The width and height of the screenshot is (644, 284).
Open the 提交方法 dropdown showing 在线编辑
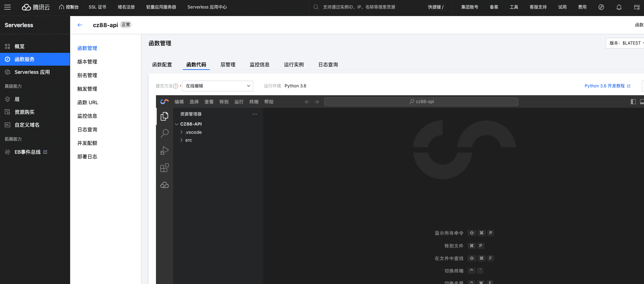pyautogui.click(x=217, y=86)
